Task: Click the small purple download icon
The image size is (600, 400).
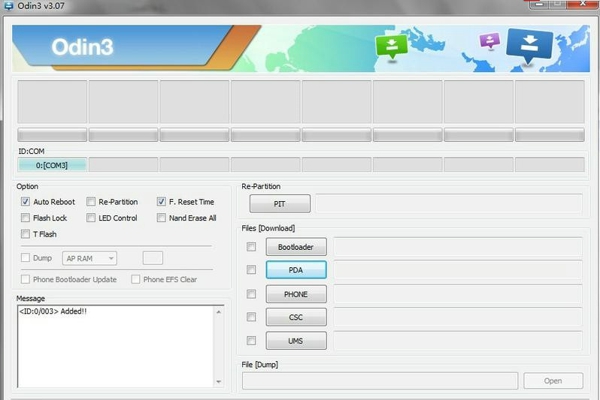Action: click(488, 41)
